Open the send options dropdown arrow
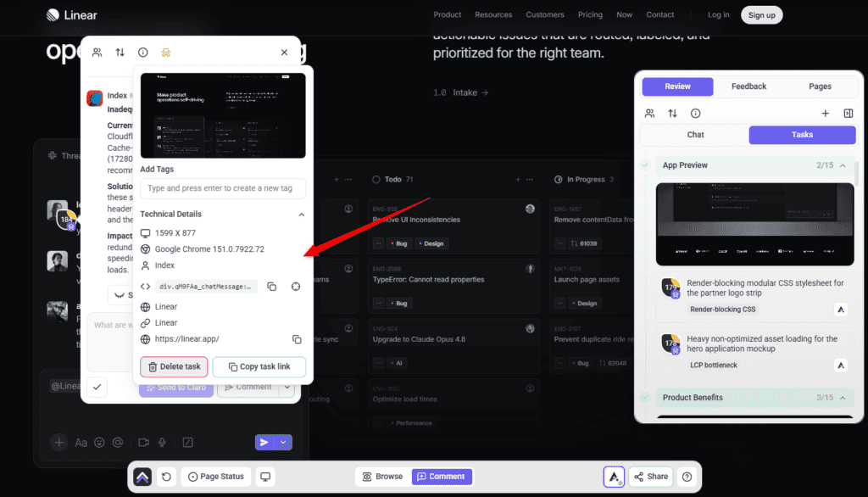868x497 pixels. (x=283, y=443)
